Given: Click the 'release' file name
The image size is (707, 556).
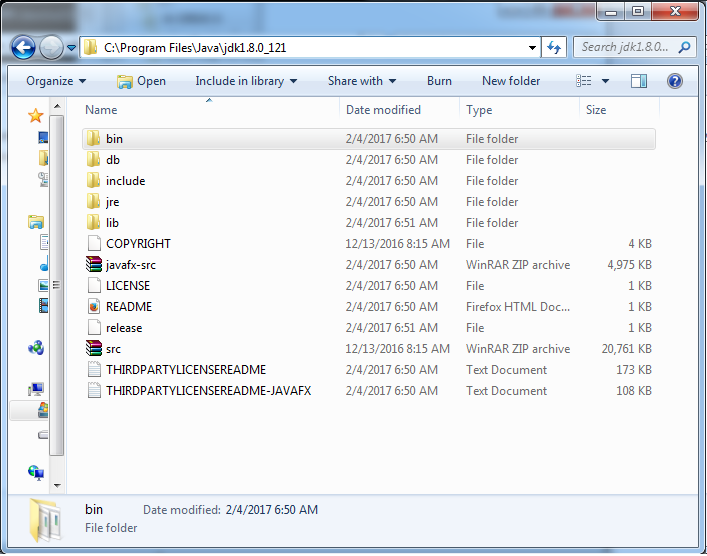Looking at the screenshot, I should (124, 328).
